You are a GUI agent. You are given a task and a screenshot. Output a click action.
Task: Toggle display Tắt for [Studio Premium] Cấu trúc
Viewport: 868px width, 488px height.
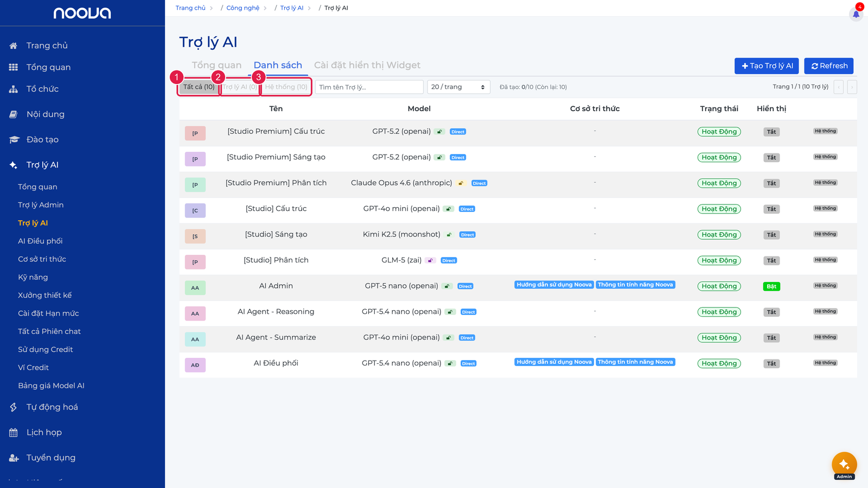point(771,132)
